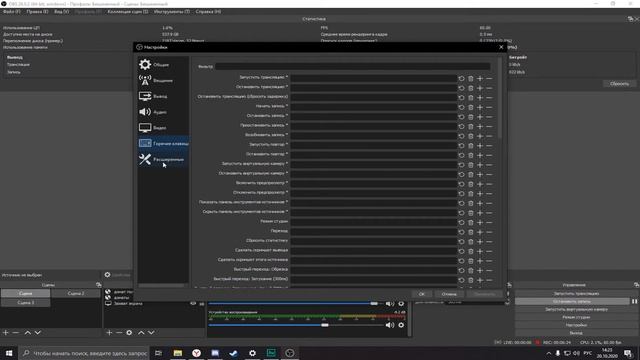The width and height of the screenshot is (640, 360).
Task: Add a new scene with plus icon
Action: [x=6, y=333]
